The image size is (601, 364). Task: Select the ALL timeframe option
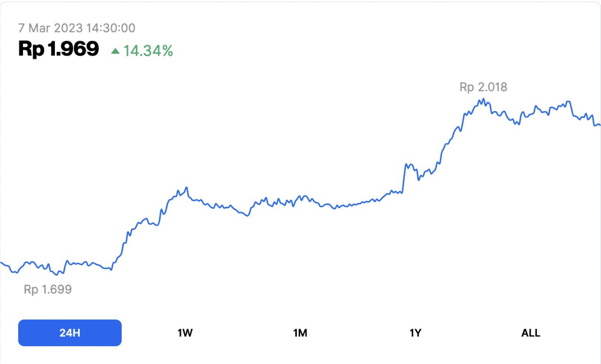(530, 333)
